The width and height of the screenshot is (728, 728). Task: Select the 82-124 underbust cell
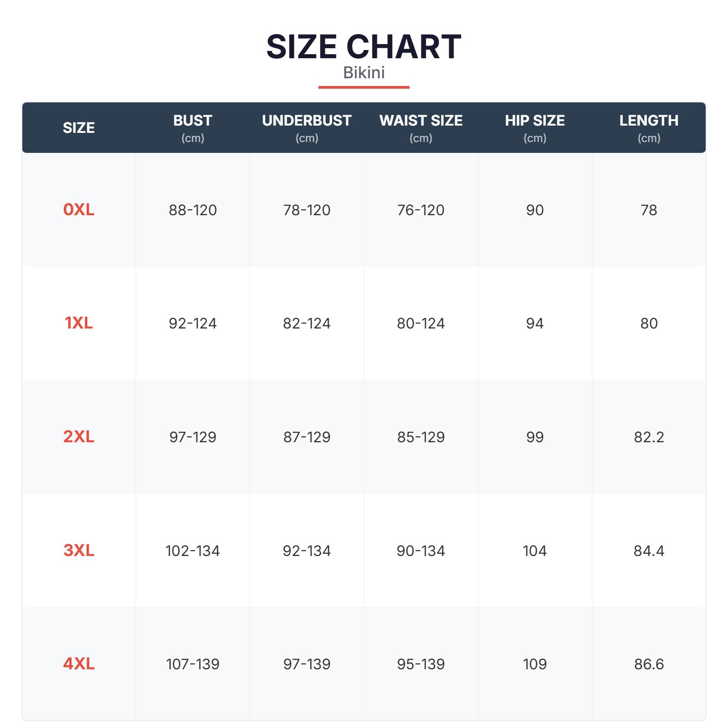[307, 324]
